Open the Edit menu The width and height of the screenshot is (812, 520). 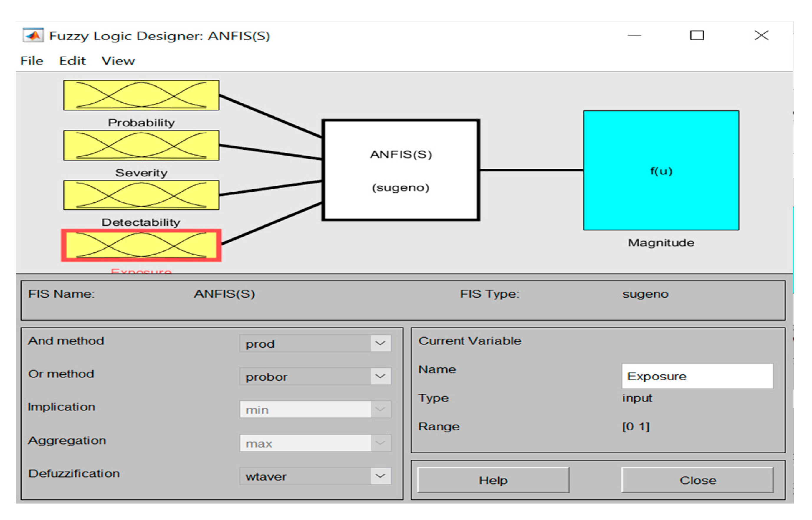click(x=72, y=61)
